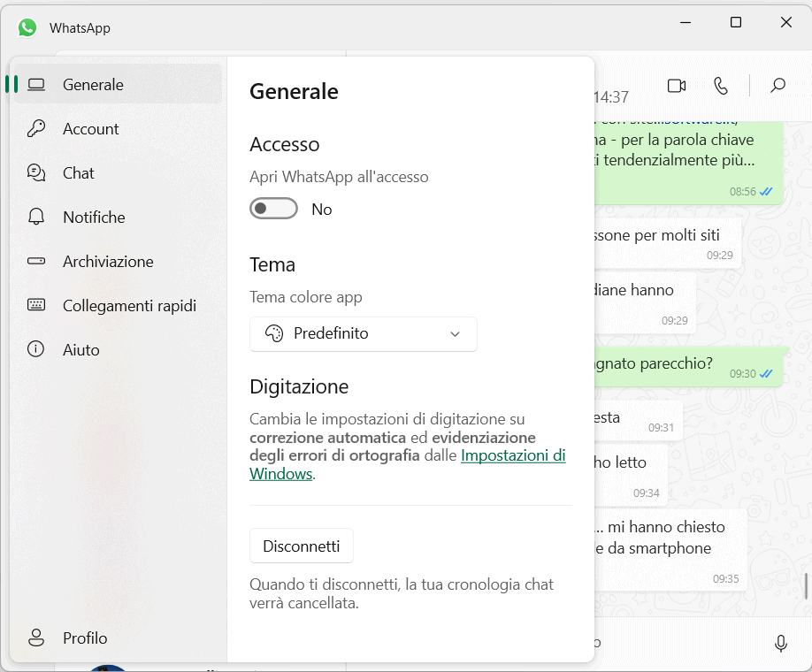Start a voice call from chat header

(721, 86)
